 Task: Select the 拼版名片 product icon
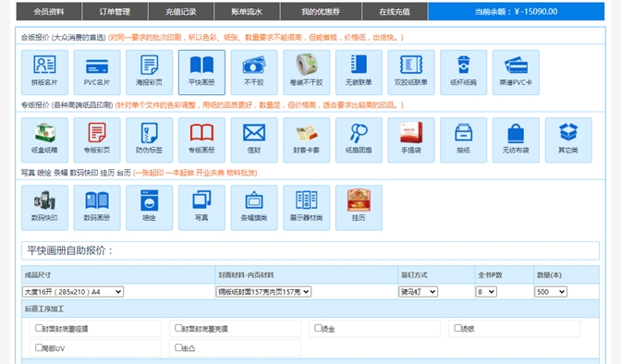click(x=44, y=72)
